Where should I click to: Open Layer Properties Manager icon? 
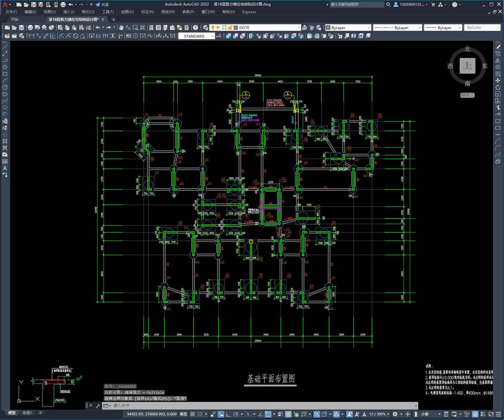pyautogui.click(x=206, y=28)
